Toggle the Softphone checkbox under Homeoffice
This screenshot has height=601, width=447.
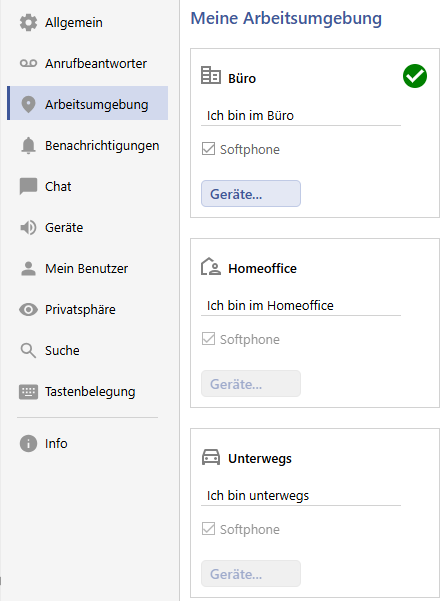pos(208,339)
